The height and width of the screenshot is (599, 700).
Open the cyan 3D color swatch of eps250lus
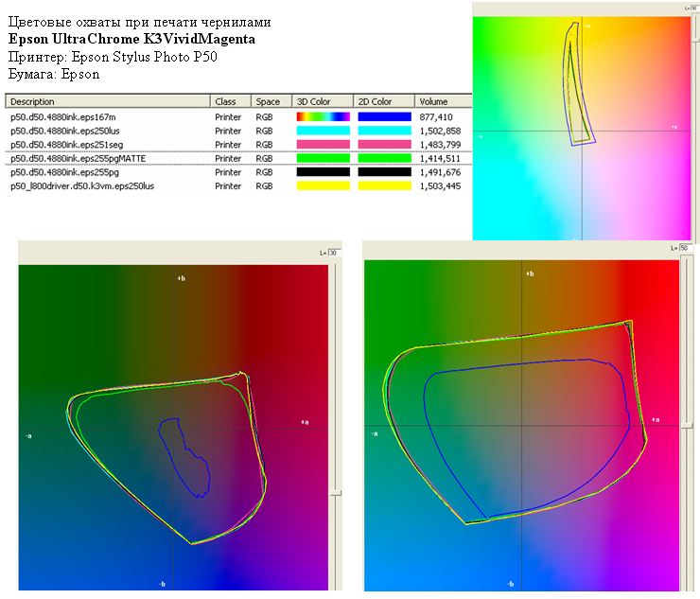pyautogui.click(x=324, y=131)
